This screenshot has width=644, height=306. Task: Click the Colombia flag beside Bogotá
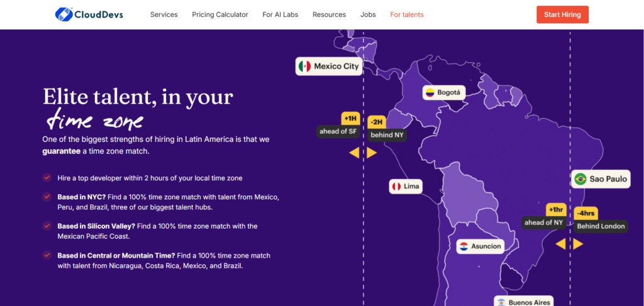click(430, 92)
